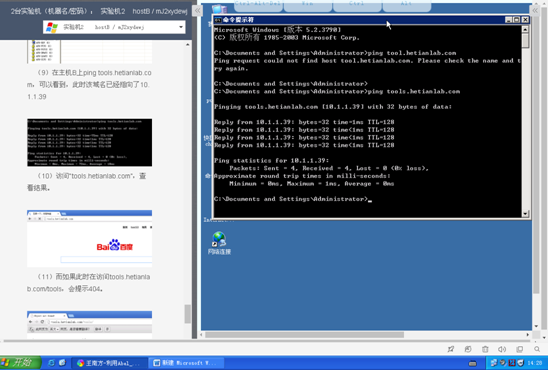
Task: Click step (10) 访问 tools.hetianlab.com text
Action: (87, 182)
